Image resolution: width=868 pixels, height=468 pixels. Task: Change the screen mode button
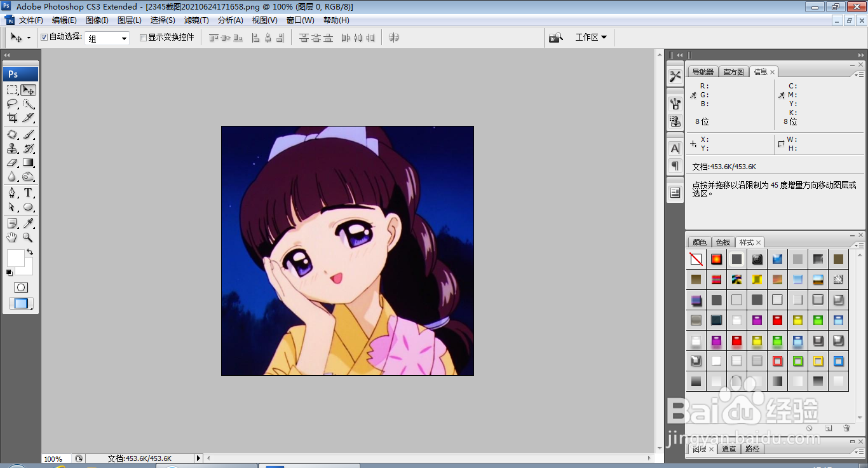[x=21, y=304]
